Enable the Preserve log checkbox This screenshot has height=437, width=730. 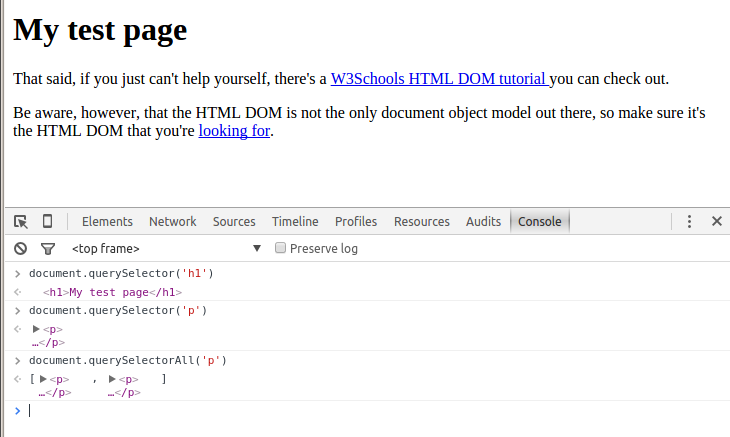tap(281, 248)
